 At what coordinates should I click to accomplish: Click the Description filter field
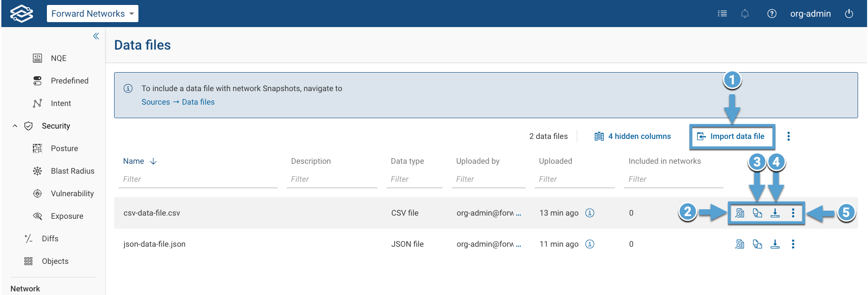tap(332, 179)
